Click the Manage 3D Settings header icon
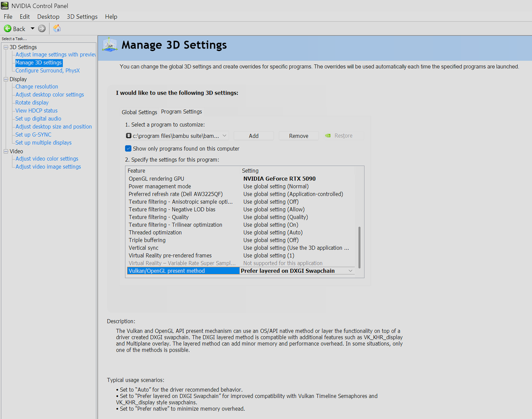This screenshot has height=419, width=532. click(110, 44)
